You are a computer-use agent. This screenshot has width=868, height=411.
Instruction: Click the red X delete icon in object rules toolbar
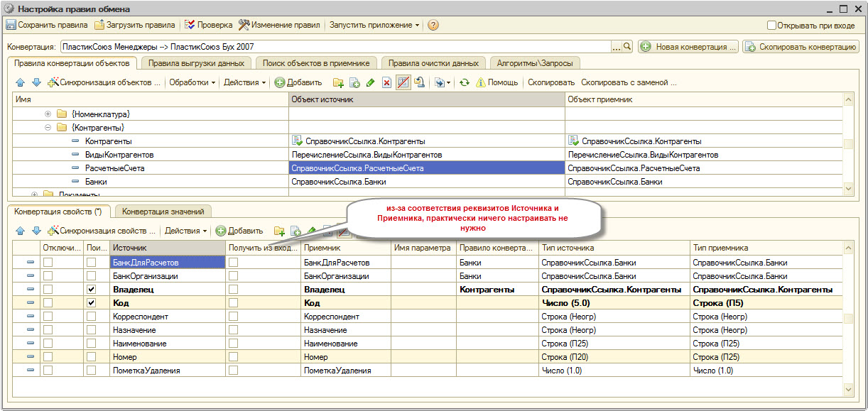386,82
